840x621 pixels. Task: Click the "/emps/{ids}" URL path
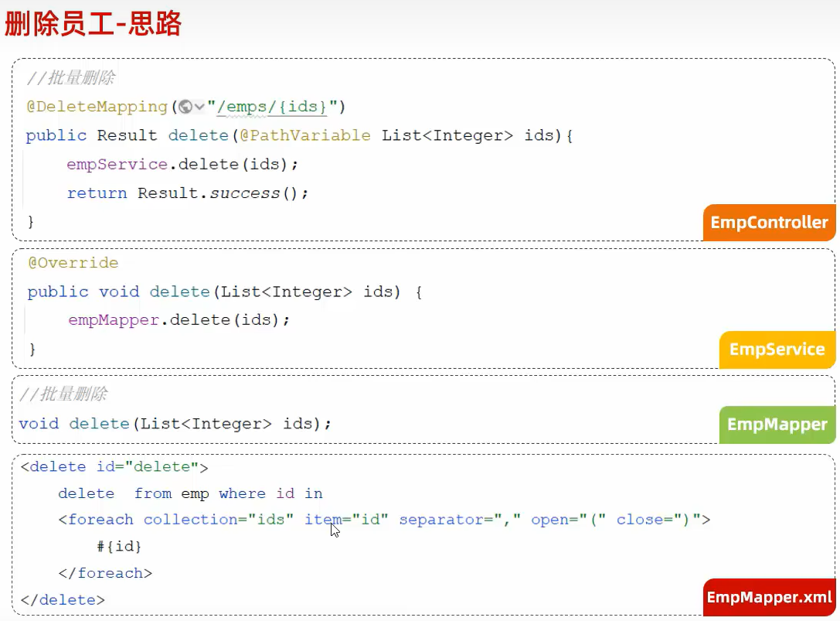coord(271,107)
